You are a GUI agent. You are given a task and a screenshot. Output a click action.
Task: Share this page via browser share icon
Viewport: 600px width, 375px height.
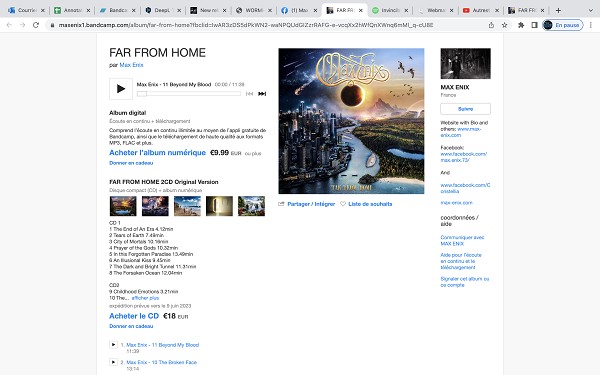tap(491, 25)
